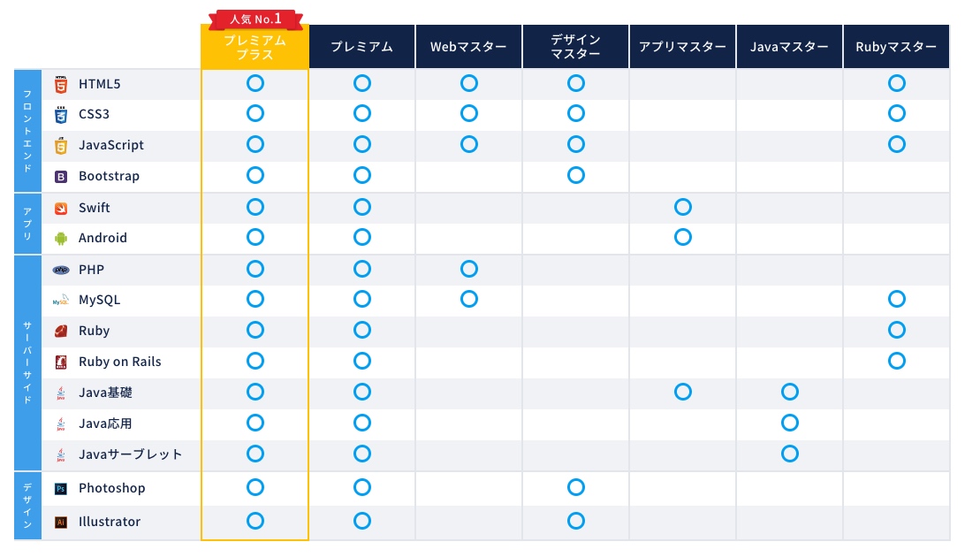Select circle for Swift under アプリマスター
The image size is (980, 557).
[682, 207]
